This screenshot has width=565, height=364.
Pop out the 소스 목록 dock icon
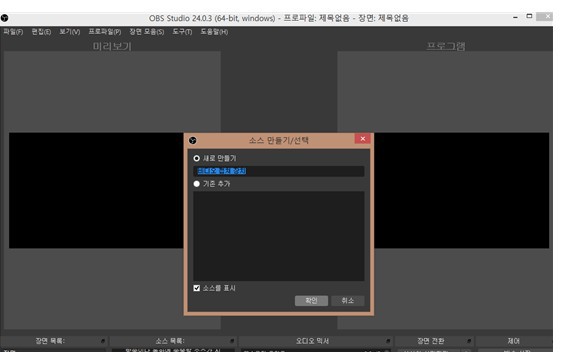click(232, 341)
